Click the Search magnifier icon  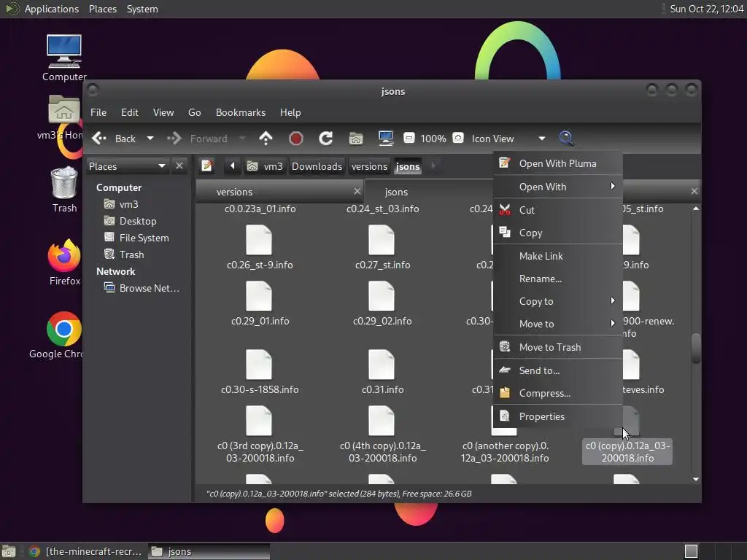pos(566,139)
